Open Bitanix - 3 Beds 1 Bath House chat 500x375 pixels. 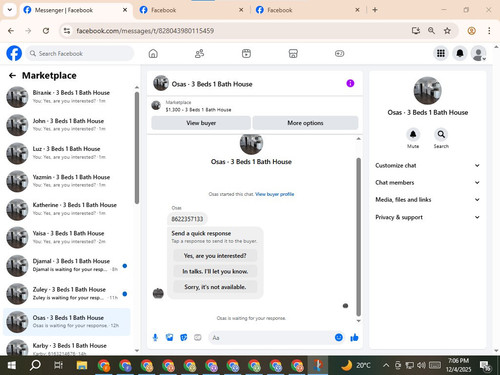(67, 96)
